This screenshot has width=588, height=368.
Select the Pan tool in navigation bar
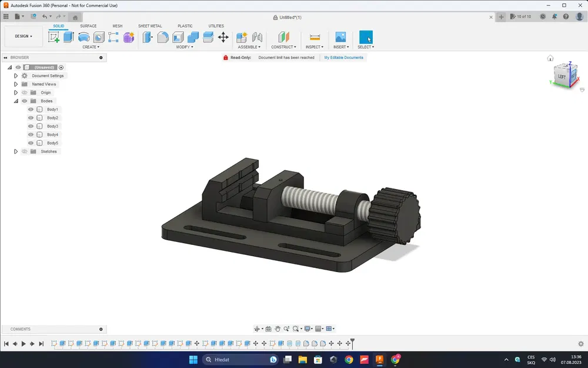pos(278,329)
